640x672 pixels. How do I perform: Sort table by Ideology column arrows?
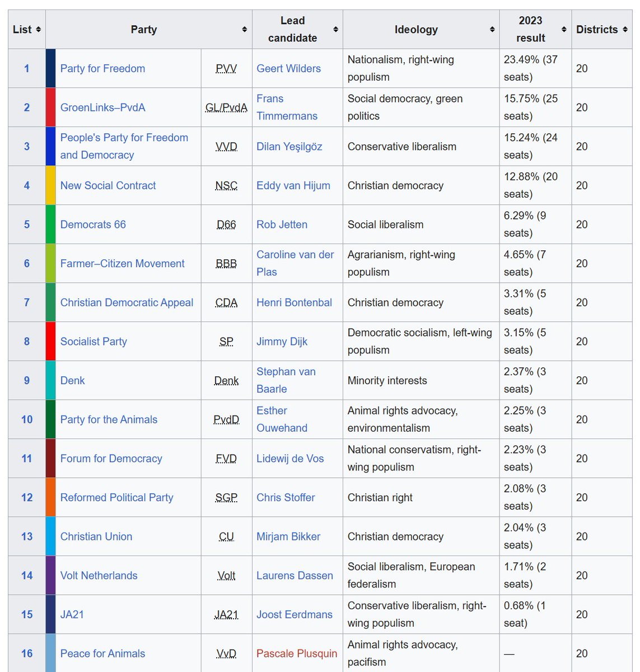click(492, 30)
